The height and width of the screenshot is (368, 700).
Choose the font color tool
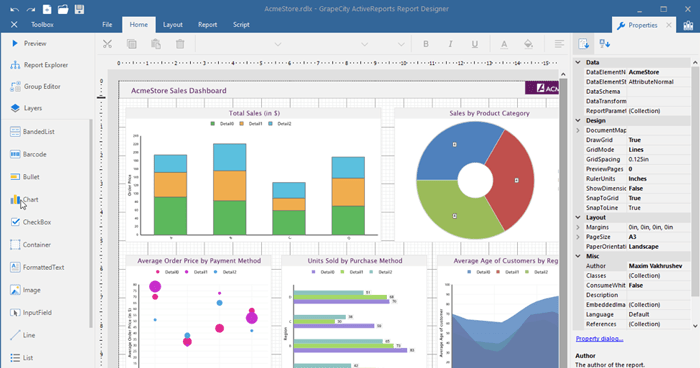[504, 44]
